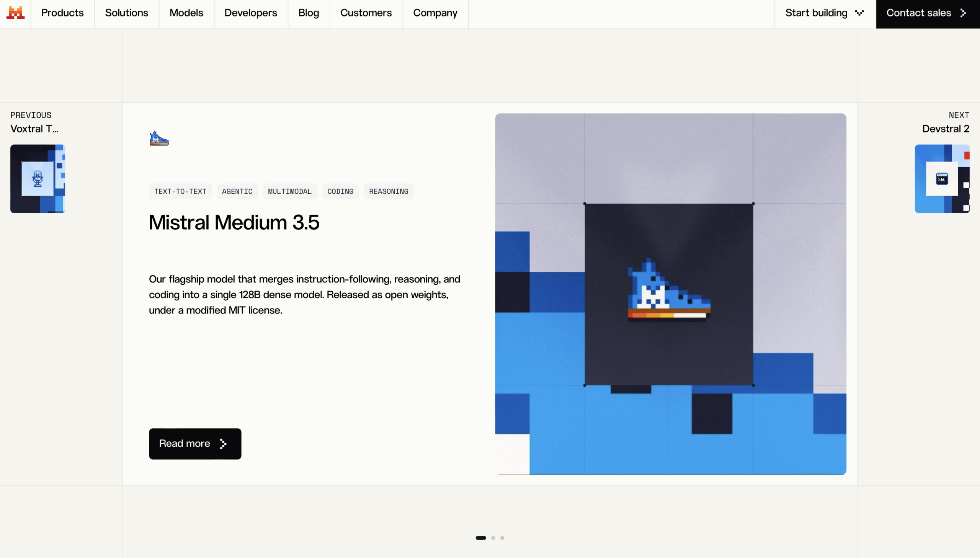Open the Company menu
The image size is (980, 558).
[x=435, y=13]
